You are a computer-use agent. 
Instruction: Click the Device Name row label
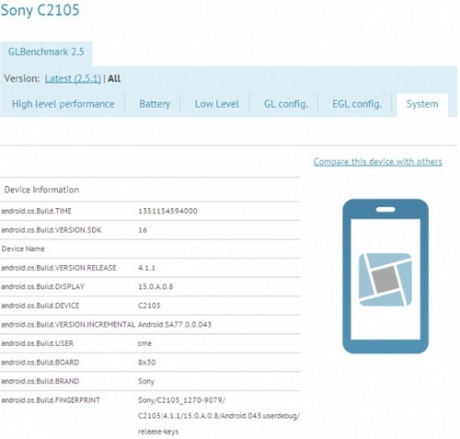23,249
